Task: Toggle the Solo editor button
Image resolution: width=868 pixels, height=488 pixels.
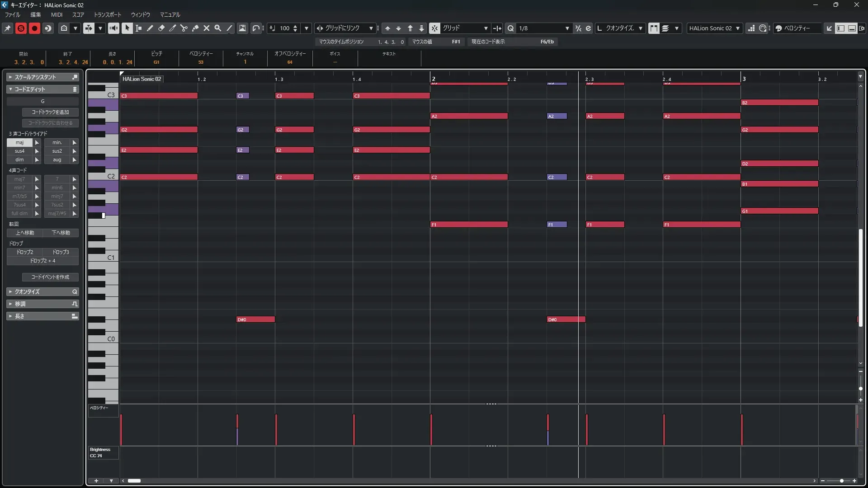Action: 21,28
